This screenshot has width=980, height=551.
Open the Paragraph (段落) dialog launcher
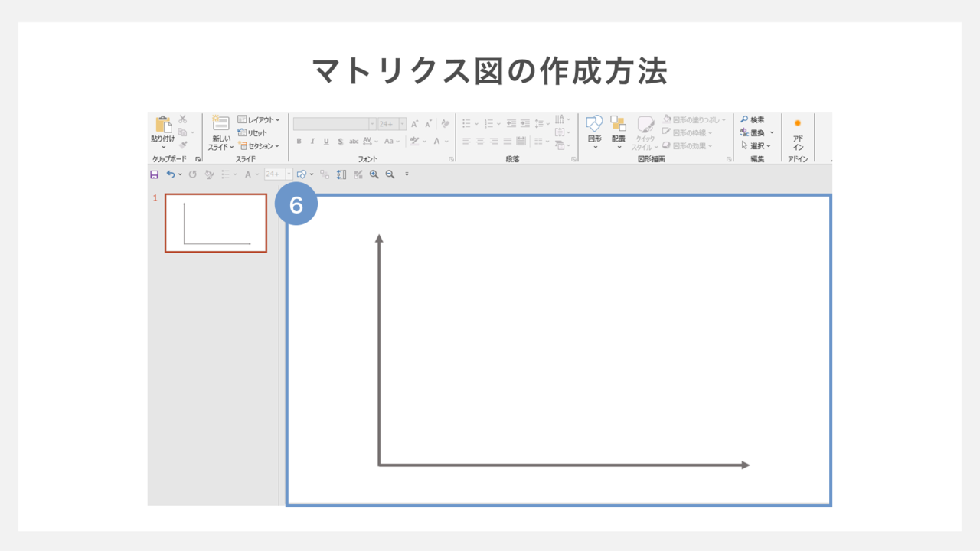click(573, 159)
